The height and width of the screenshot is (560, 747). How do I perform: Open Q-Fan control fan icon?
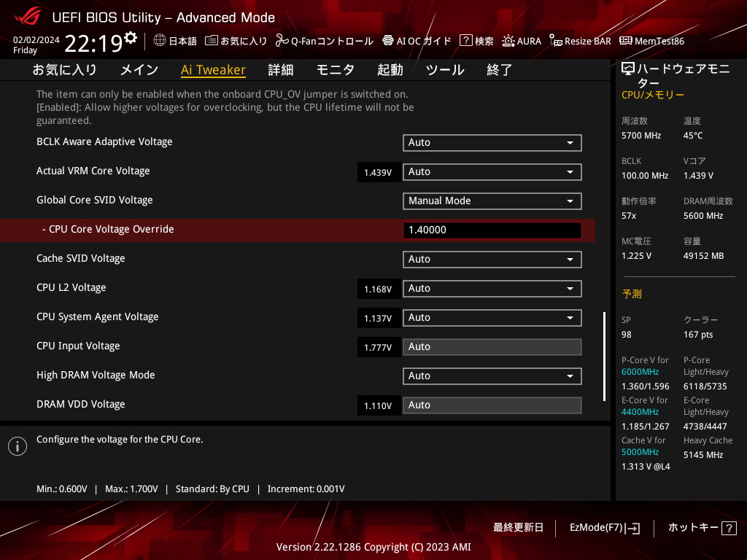tap(282, 41)
